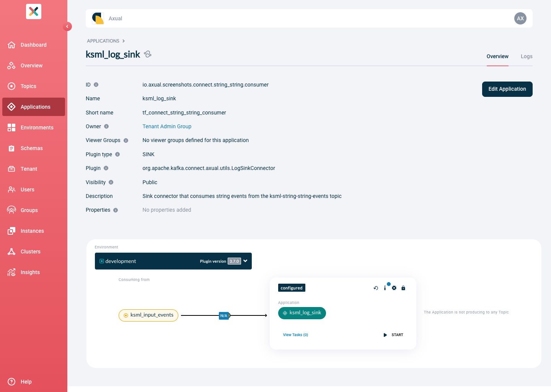Image resolution: width=551 pixels, height=392 pixels.
Task: Click the View Tasks (0) link
Action: [x=295, y=335]
